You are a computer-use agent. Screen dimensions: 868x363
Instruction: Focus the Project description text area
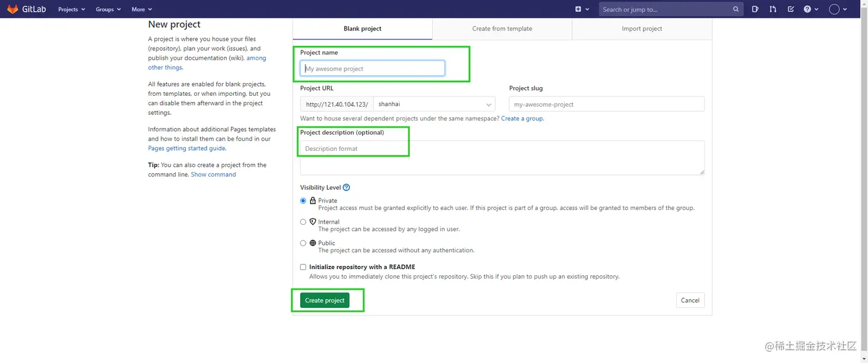click(502, 158)
